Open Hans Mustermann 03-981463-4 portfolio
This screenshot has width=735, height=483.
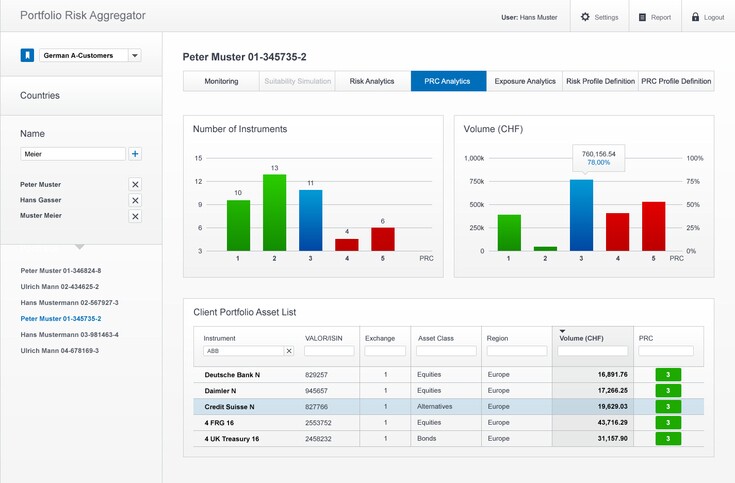pos(70,335)
